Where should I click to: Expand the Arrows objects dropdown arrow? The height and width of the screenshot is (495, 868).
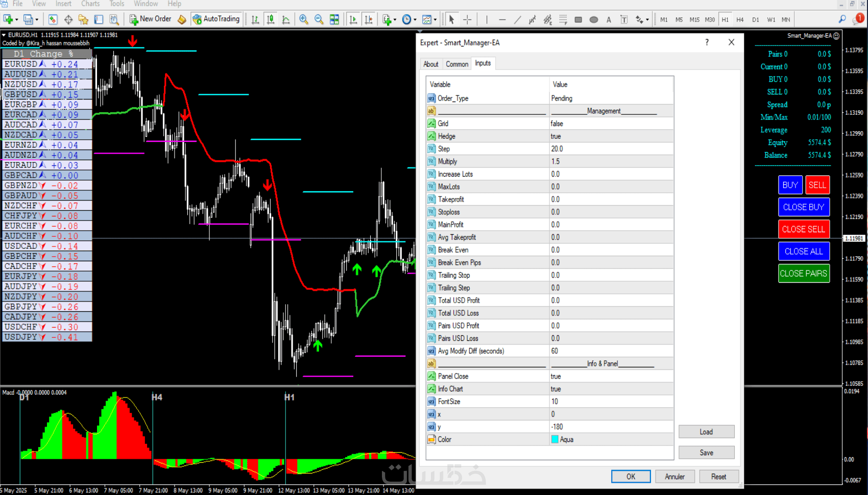[647, 20]
